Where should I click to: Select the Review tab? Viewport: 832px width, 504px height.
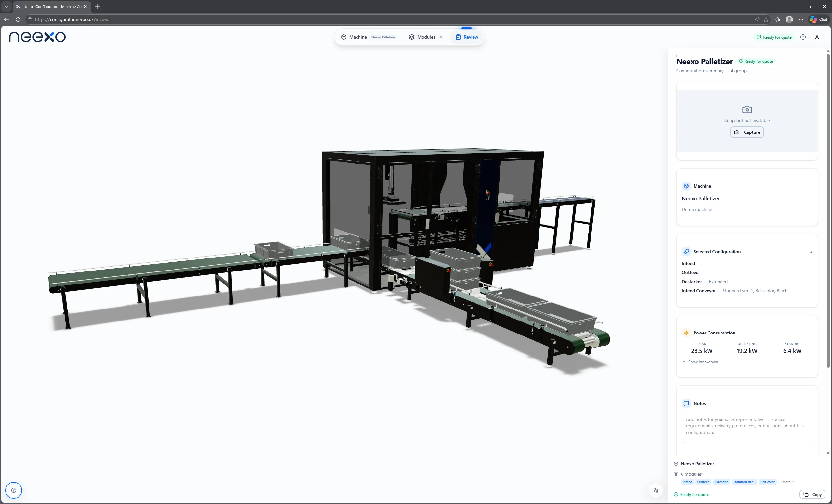(467, 37)
